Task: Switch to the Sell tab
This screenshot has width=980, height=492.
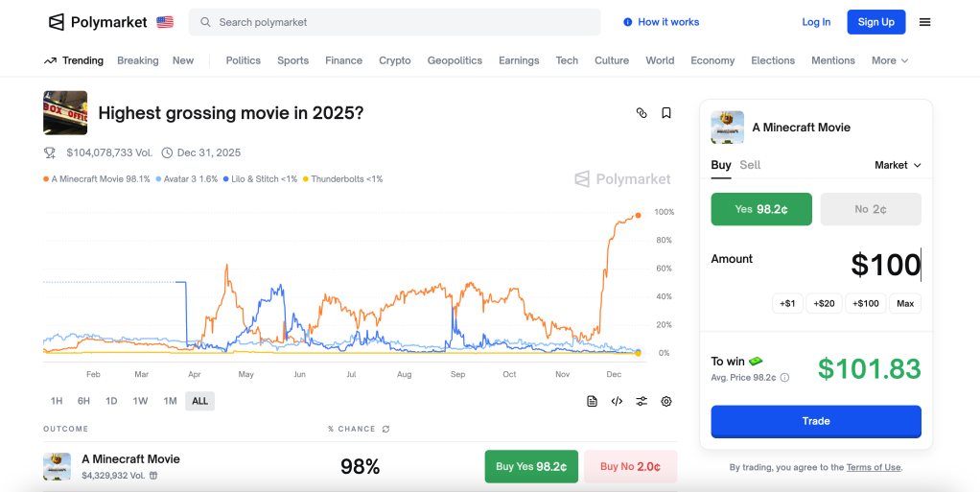Action: tap(750, 165)
